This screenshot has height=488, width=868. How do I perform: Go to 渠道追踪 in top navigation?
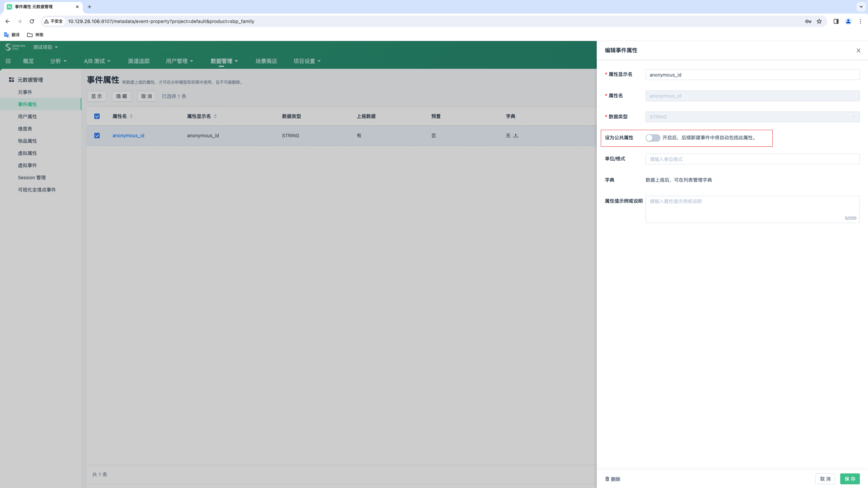pos(139,61)
